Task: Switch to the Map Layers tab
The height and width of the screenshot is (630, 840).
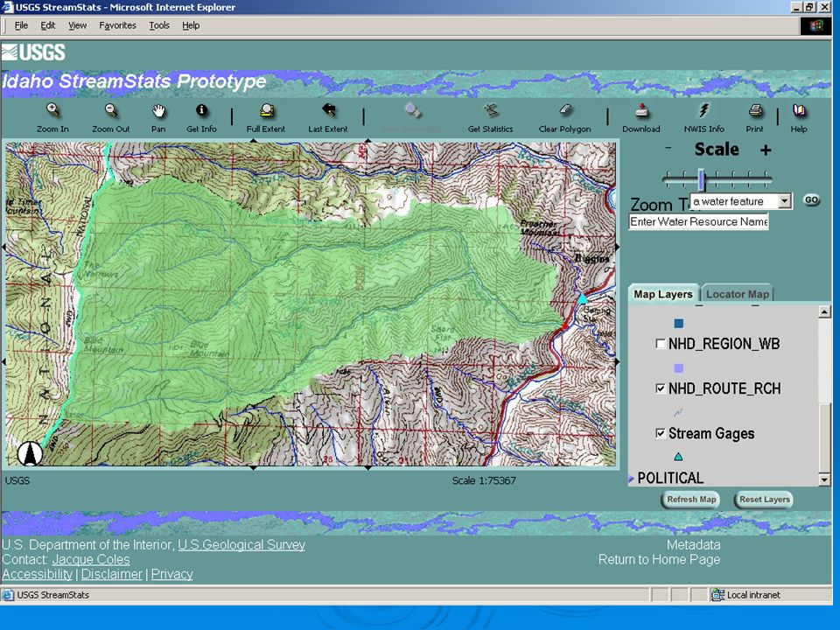Action: coord(663,294)
